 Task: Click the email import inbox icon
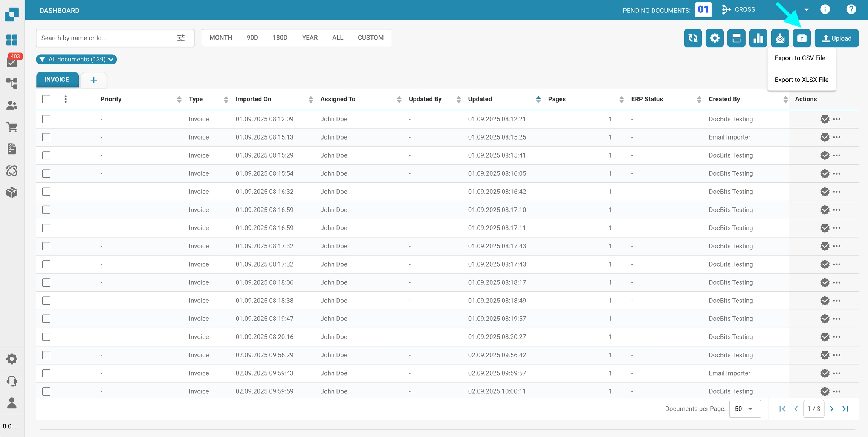(x=780, y=38)
